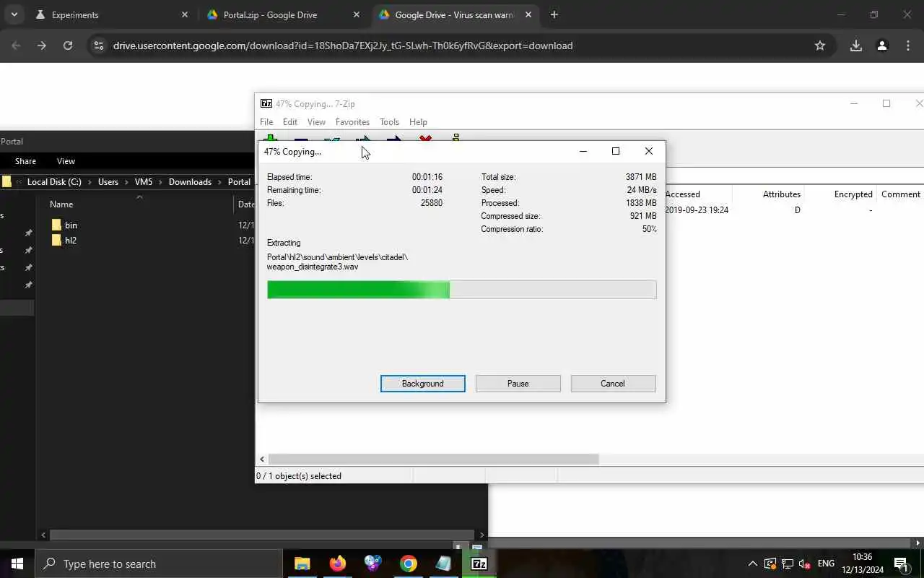Switch to Portal.zip Google Drive tab
The width and height of the screenshot is (924, 578).
coord(270,14)
